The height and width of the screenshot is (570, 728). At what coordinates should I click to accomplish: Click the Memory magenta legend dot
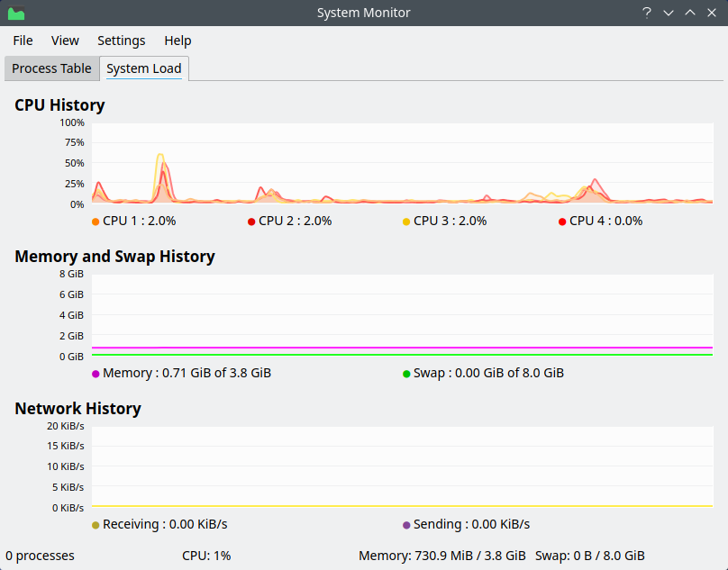pyautogui.click(x=96, y=374)
